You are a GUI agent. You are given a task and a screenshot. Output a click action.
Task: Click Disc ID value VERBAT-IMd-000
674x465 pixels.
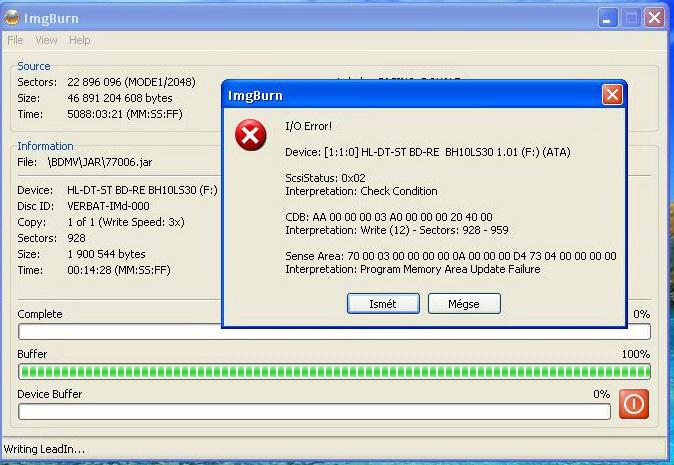coord(108,206)
